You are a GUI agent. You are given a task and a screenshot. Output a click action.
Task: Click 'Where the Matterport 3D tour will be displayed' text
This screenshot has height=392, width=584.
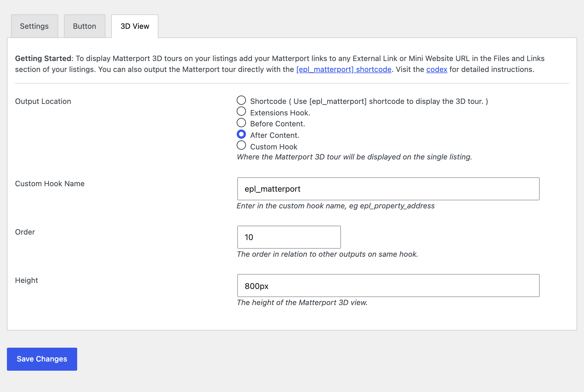[x=354, y=157]
